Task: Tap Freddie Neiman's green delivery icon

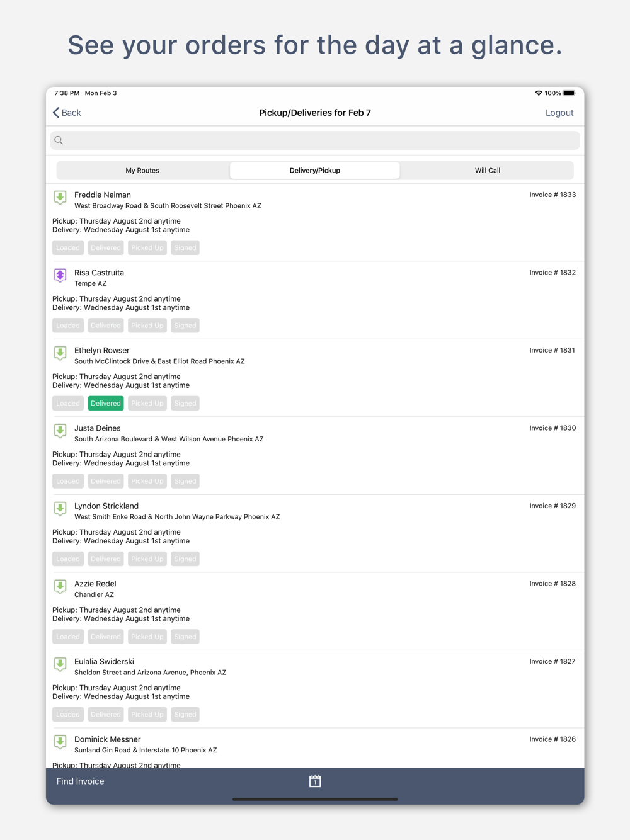Action: tap(60, 198)
